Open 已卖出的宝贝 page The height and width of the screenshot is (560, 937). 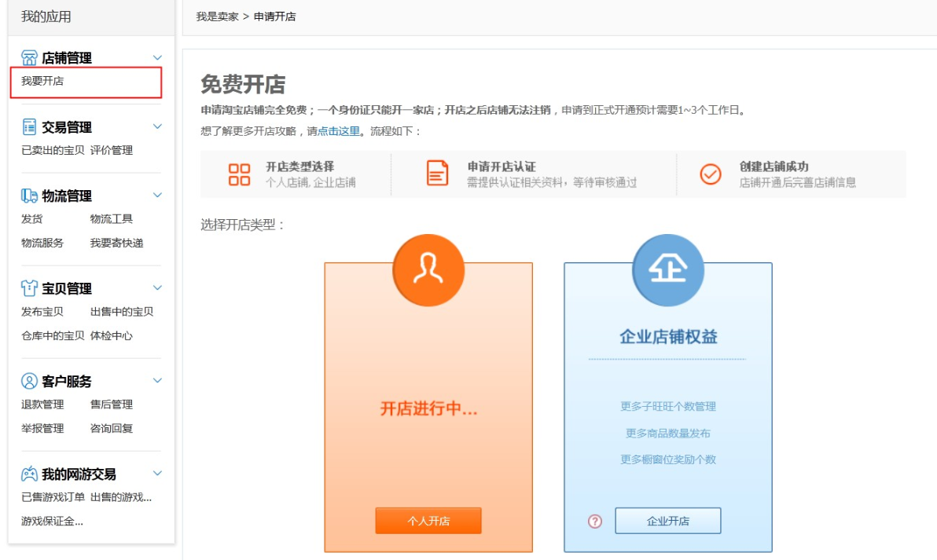click(x=53, y=151)
